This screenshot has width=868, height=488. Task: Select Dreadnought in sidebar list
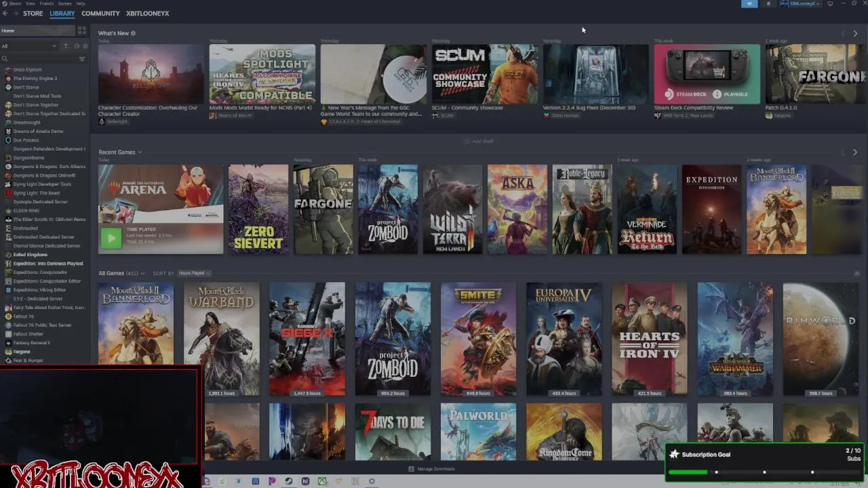coord(26,123)
